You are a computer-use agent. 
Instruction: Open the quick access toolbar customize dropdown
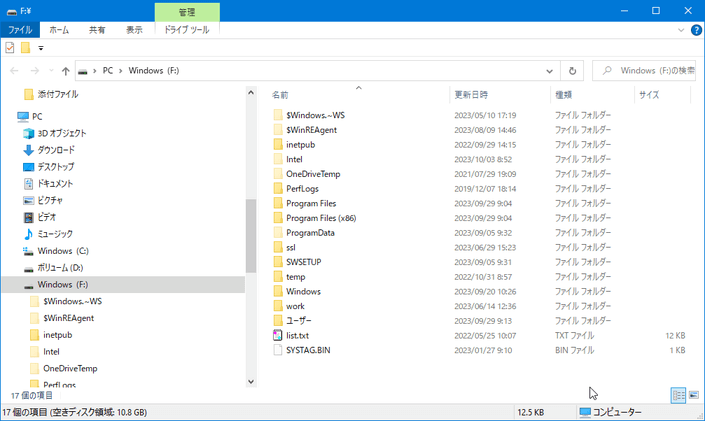41,48
